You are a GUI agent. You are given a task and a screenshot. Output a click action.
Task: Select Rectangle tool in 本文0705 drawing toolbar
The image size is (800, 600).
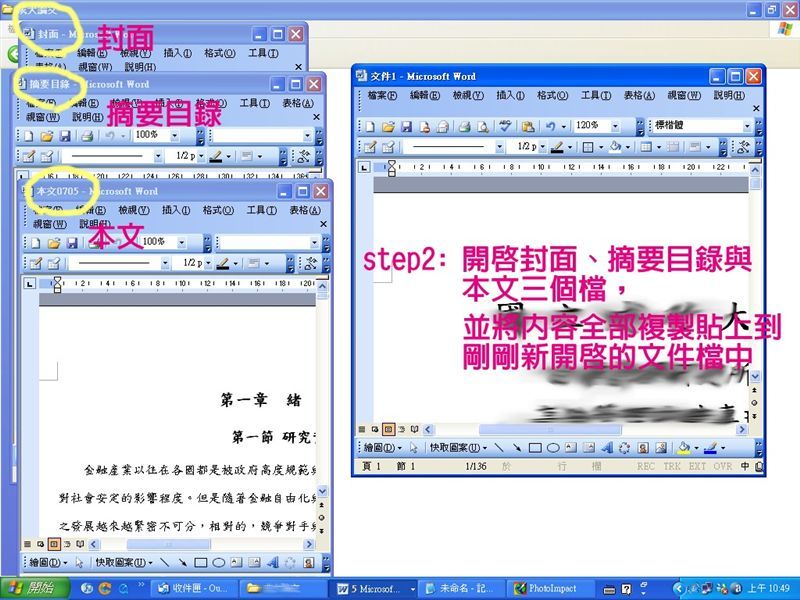(201, 563)
